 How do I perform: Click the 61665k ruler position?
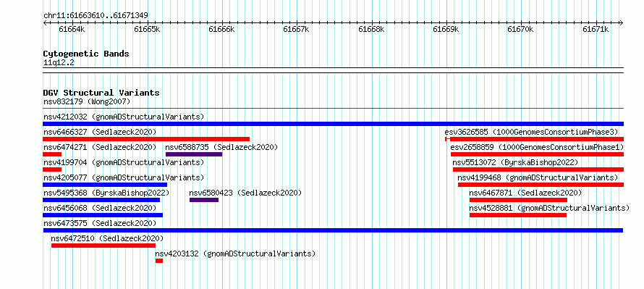point(147,29)
